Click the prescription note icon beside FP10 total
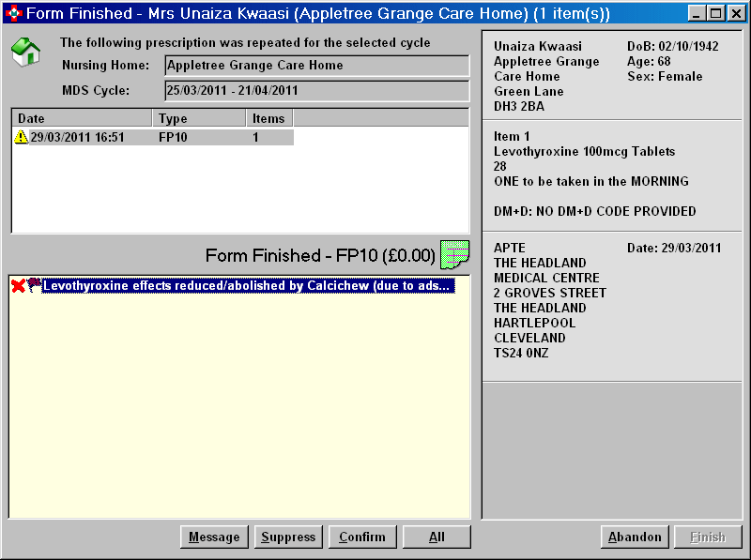Image resolution: width=751 pixels, height=560 pixels. click(x=455, y=254)
